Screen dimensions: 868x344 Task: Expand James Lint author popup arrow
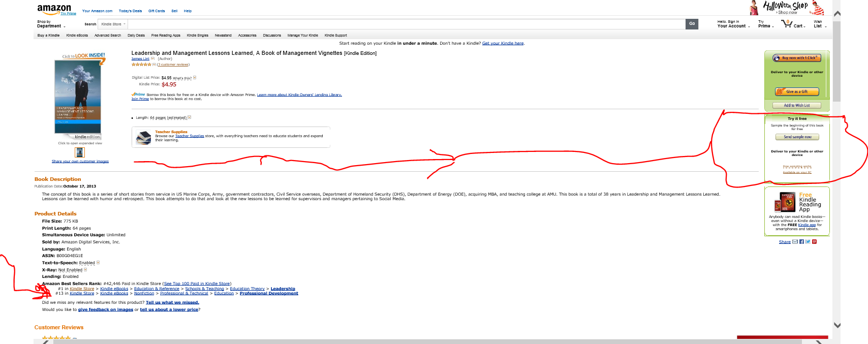(152, 59)
